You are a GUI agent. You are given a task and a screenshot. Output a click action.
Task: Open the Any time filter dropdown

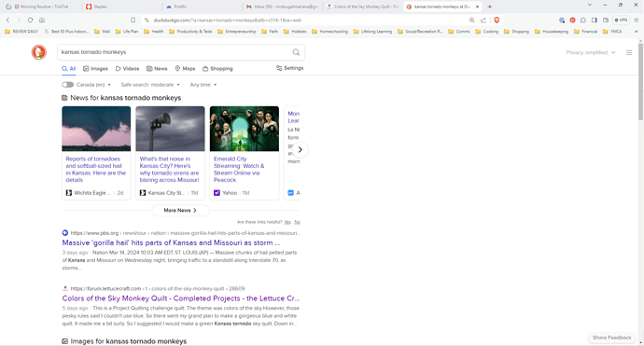point(203,85)
